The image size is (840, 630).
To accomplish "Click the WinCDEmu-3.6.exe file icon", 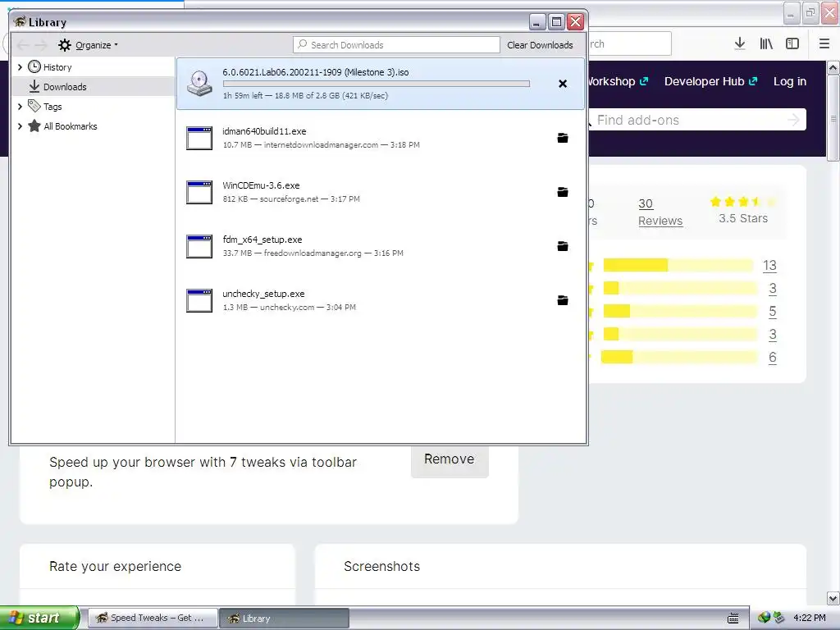I will point(199,192).
